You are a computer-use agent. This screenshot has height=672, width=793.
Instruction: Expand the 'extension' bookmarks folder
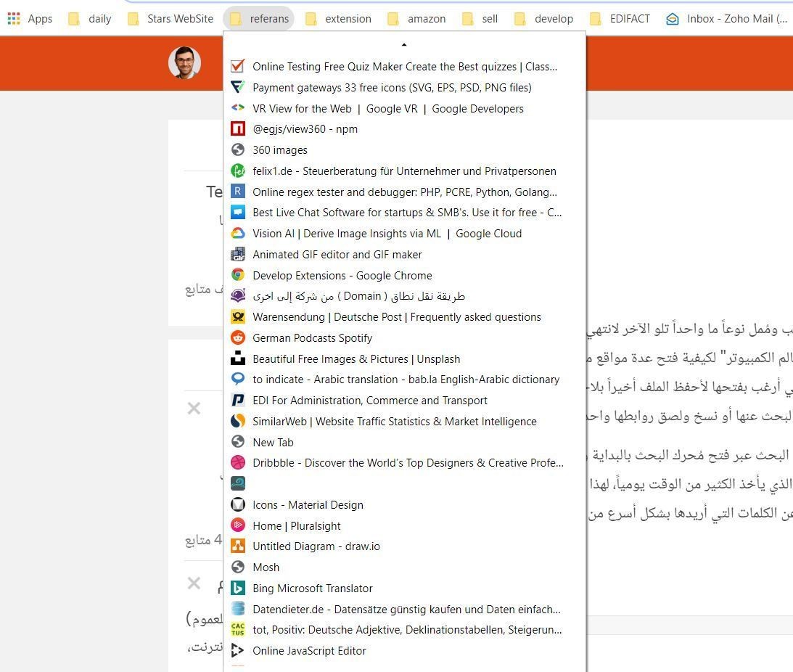click(x=338, y=19)
